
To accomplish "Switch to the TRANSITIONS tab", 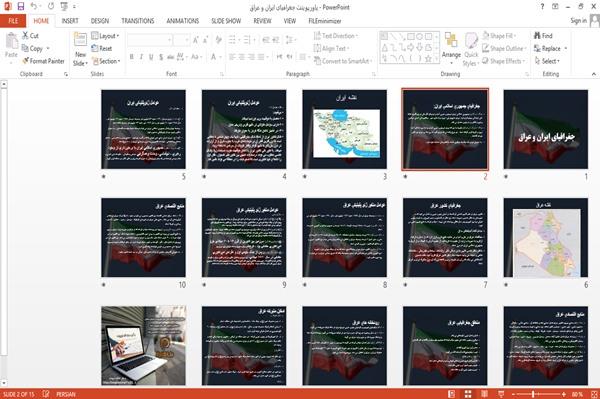I will 138,21.
